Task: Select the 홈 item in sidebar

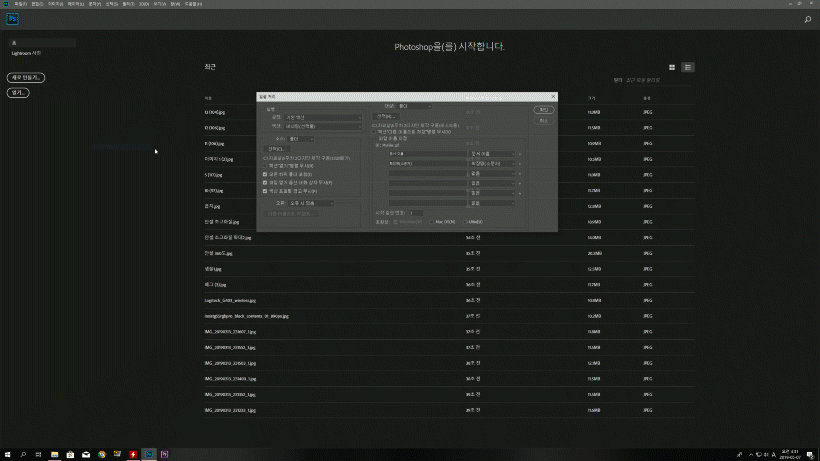Action: [x=42, y=43]
